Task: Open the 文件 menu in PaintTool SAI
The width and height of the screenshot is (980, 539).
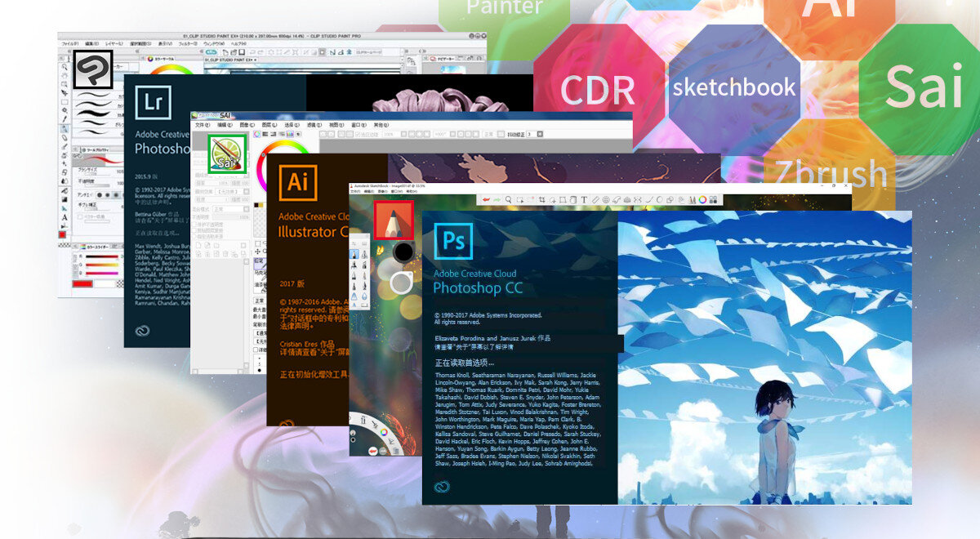Action: 203,125
